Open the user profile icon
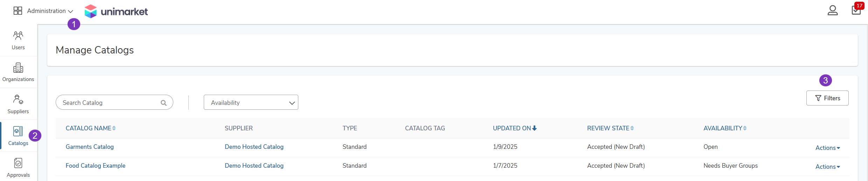 [x=833, y=10]
